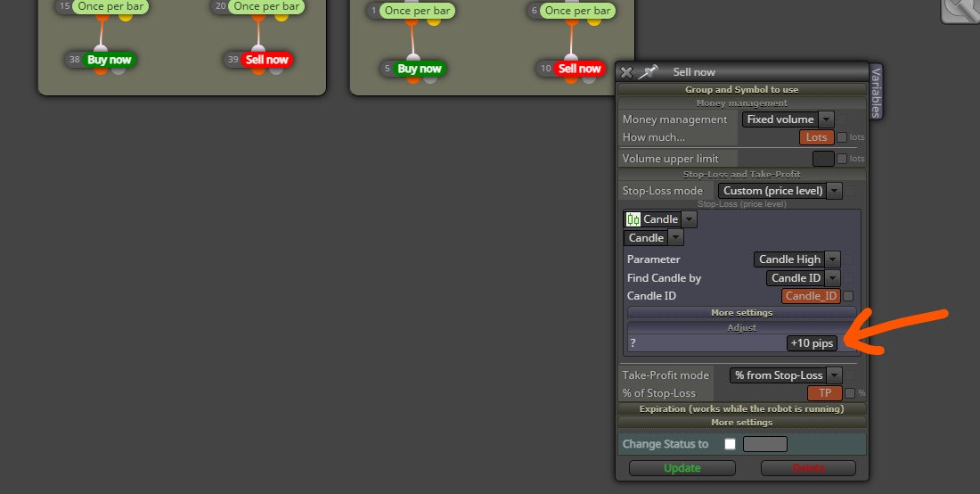
Task: Close the Sell now properties panel
Action: pos(626,72)
